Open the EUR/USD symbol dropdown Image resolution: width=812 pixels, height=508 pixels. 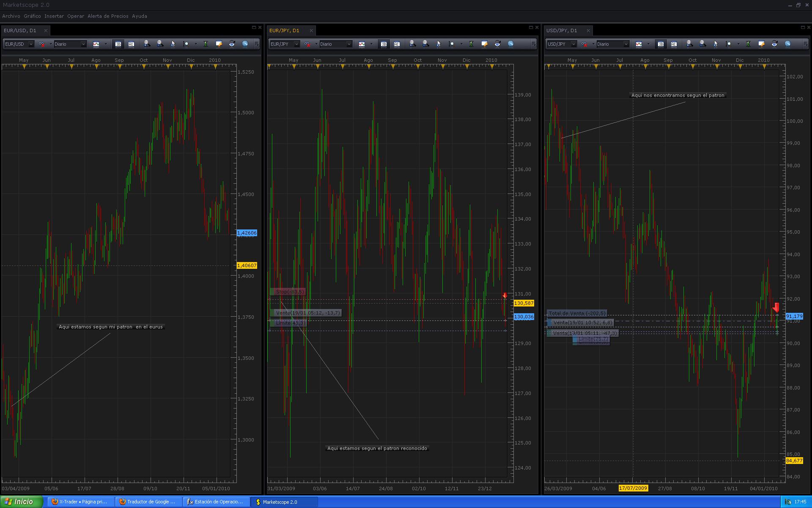pos(31,44)
